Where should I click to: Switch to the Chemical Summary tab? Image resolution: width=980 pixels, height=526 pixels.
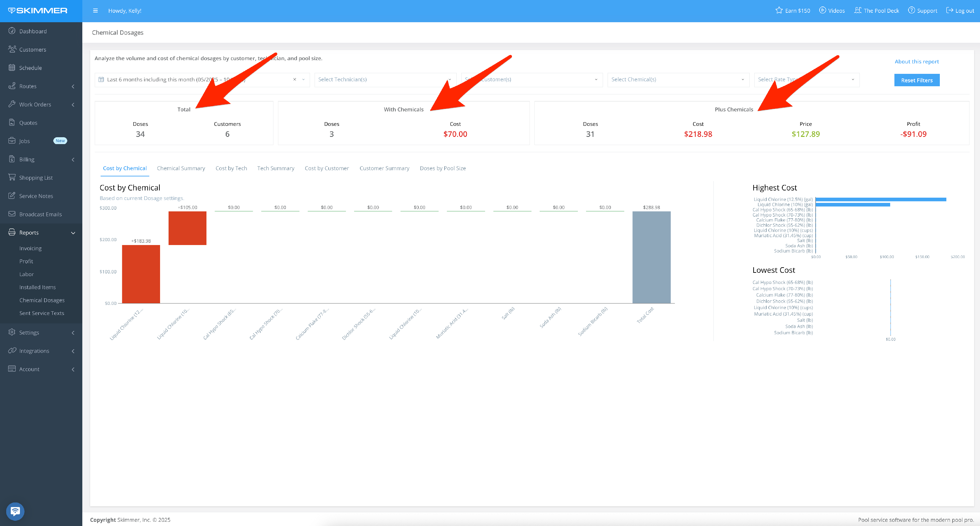tap(181, 168)
